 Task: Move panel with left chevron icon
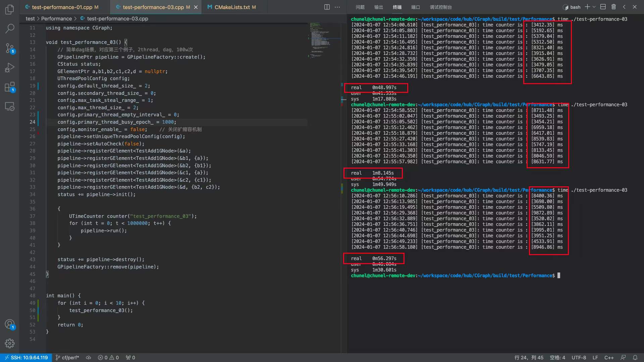(624, 7)
